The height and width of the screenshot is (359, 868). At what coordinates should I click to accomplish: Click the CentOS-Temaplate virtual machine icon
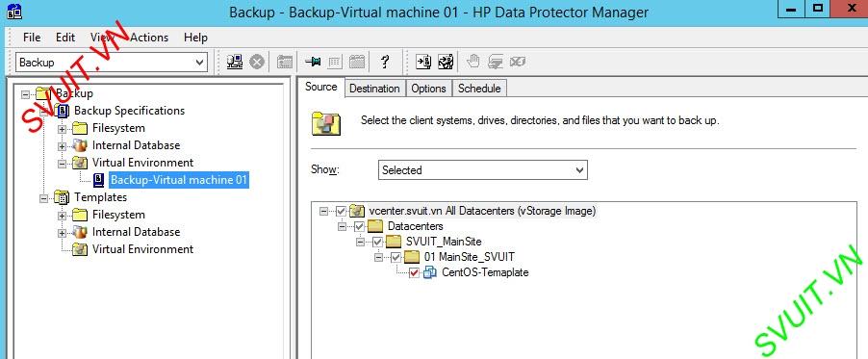(x=430, y=272)
